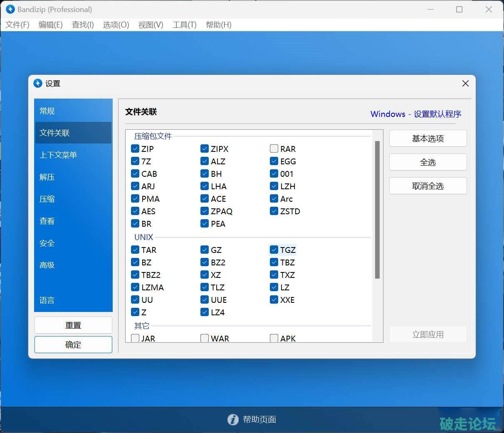
Task: Uncheck the ZIP file association
Action: tap(135, 148)
